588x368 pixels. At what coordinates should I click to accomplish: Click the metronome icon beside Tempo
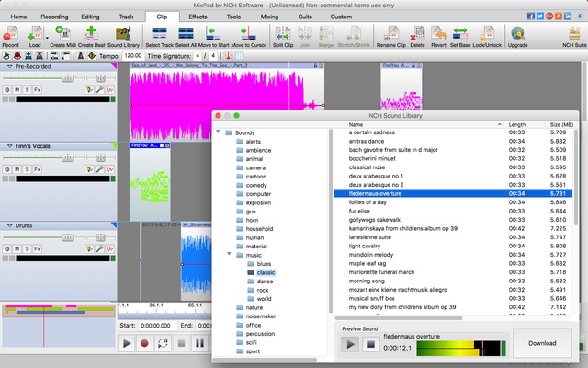[80, 56]
